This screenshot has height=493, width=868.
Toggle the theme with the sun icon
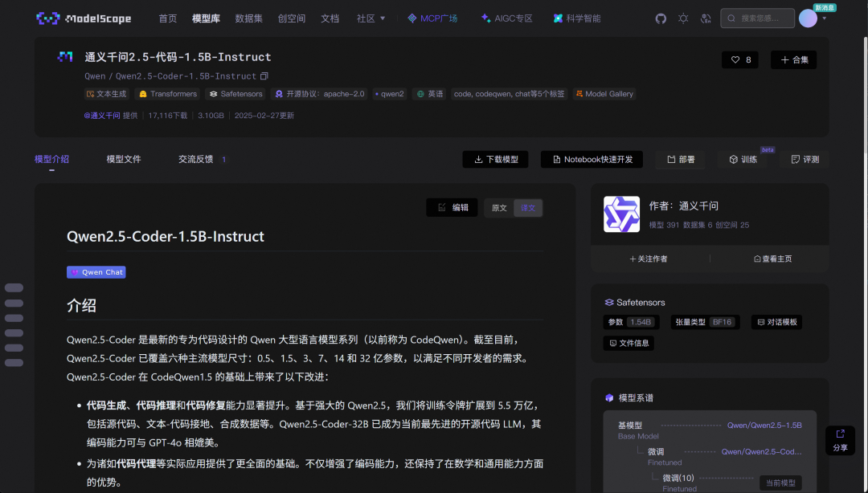pos(682,18)
